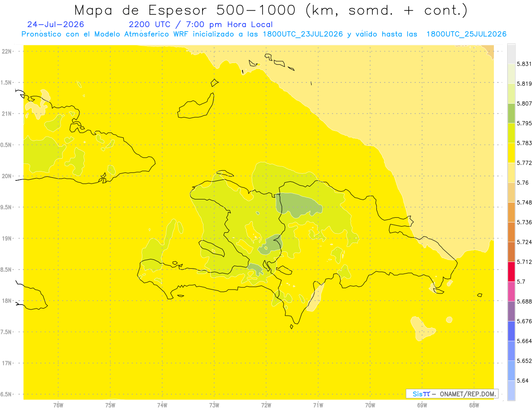Click the longitude label "71W"
The width and height of the screenshot is (532, 411).
[318, 405]
